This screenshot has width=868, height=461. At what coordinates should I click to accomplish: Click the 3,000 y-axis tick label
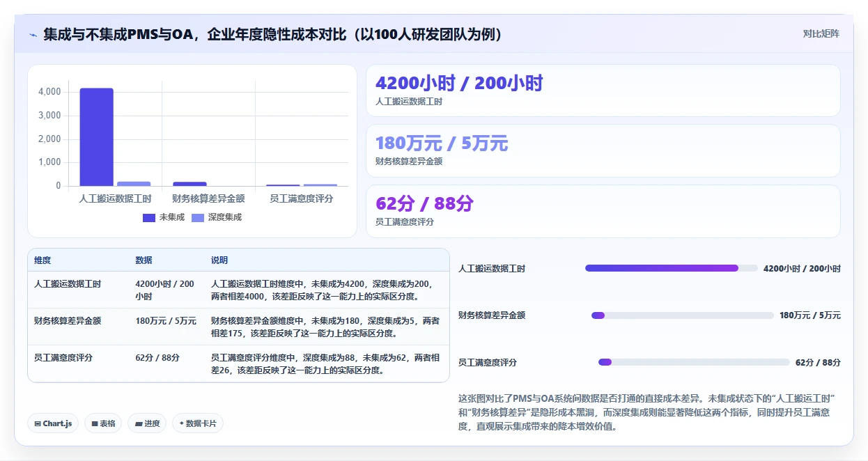[49, 116]
